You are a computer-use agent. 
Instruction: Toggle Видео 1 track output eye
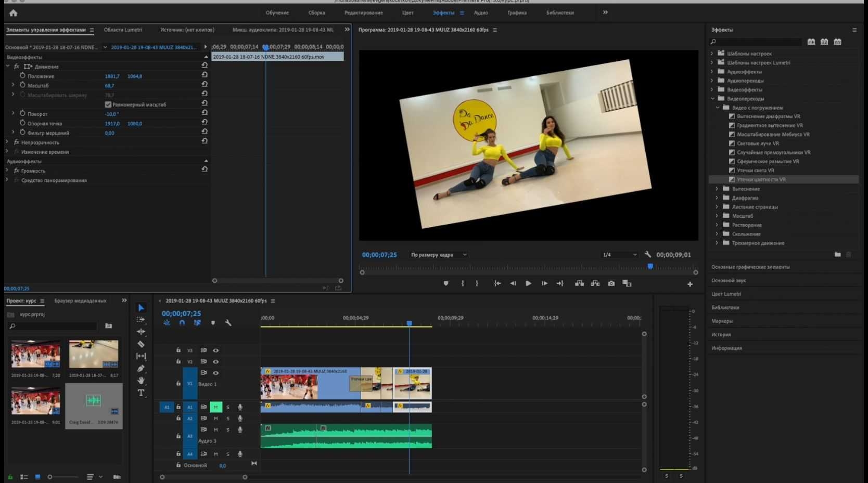point(215,373)
